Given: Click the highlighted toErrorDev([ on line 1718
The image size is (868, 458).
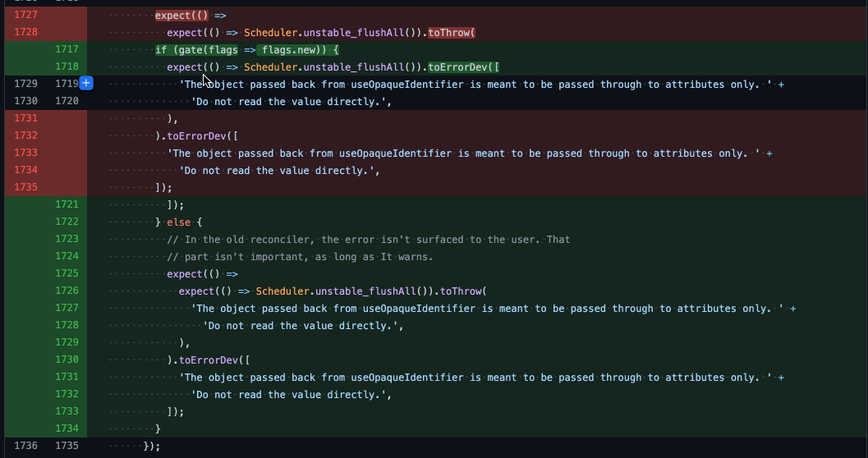Looking at the screenshot, I should pyautogui.click(x=464, y=67).
